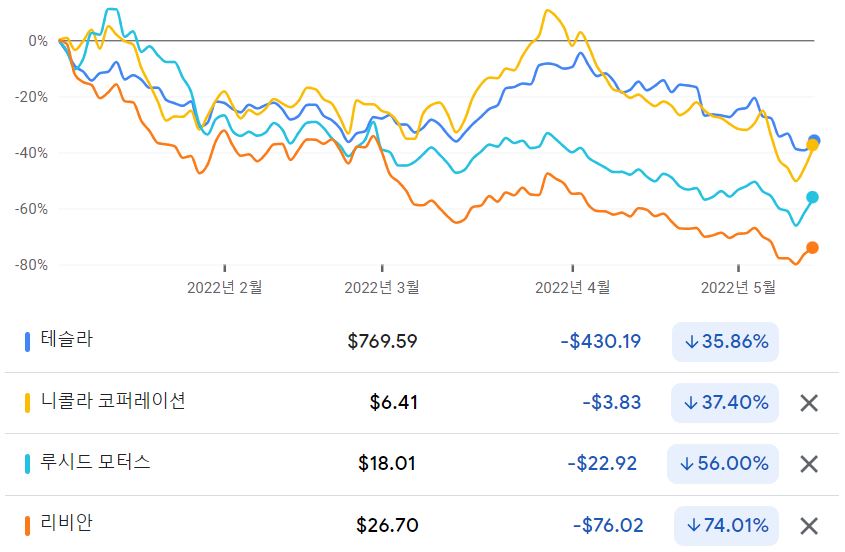The image size is (845, 552).
Task: Click the cyan Lucid endpoint dot on chart
Action: [813, 197]
